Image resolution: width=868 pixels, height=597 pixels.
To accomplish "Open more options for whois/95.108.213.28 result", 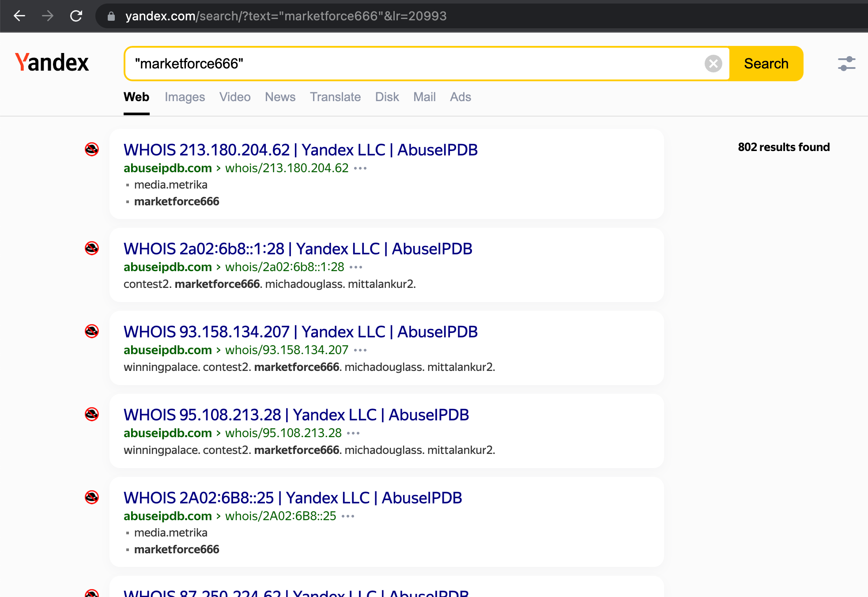I will (353, 433).
